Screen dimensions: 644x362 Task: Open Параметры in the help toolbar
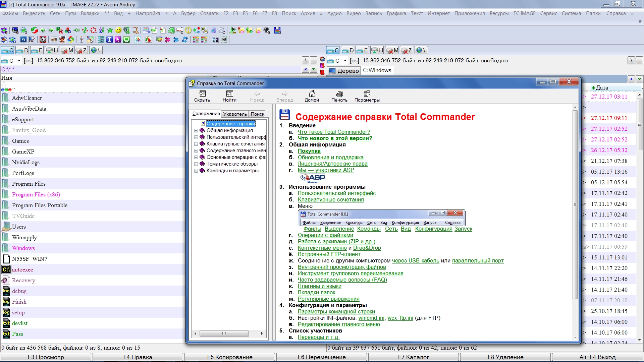coord(367,96)
